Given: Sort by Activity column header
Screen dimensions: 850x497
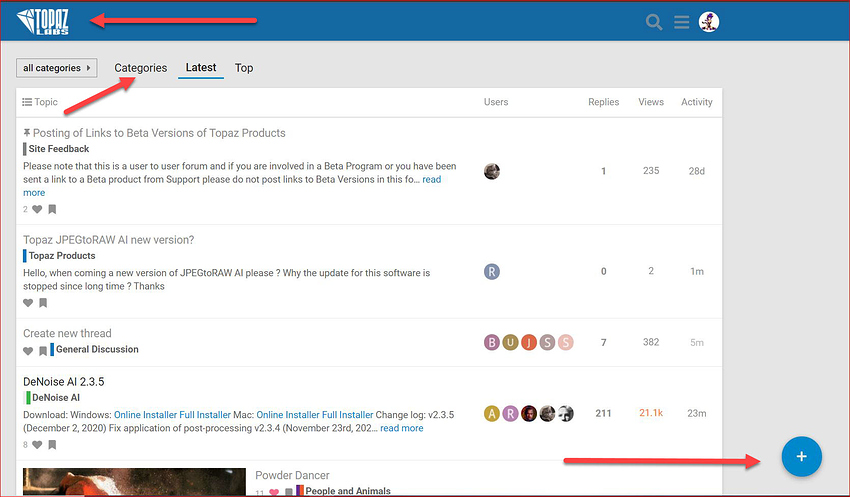Looking at the screenshot, I should pyautogui.click(x=697, y=102).
